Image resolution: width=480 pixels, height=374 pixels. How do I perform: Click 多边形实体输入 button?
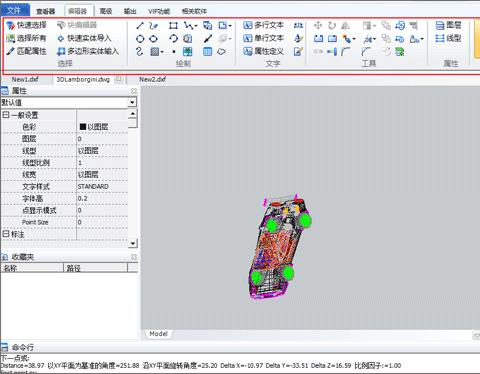[x=88, y=51]
